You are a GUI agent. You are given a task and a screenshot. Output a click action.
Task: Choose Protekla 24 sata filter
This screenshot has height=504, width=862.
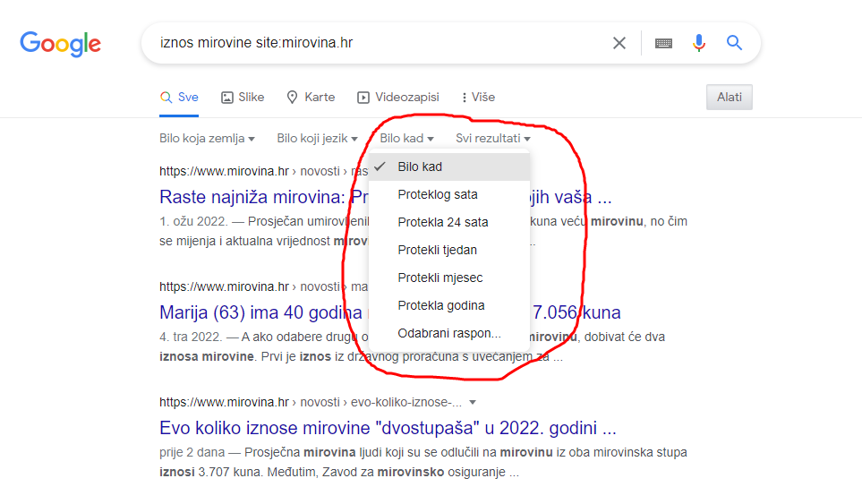(x=449, y=222)
